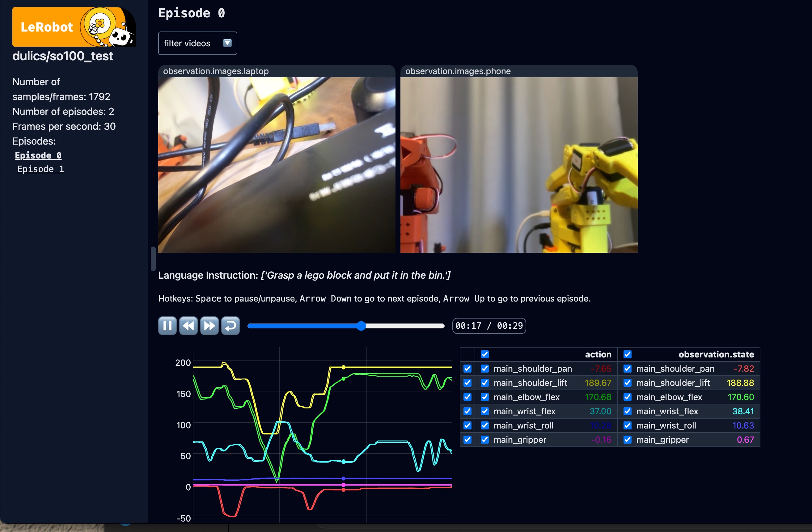Select Episode 0 in episode list
Screen dimensions: 812x532
click(x=38, y=155)
